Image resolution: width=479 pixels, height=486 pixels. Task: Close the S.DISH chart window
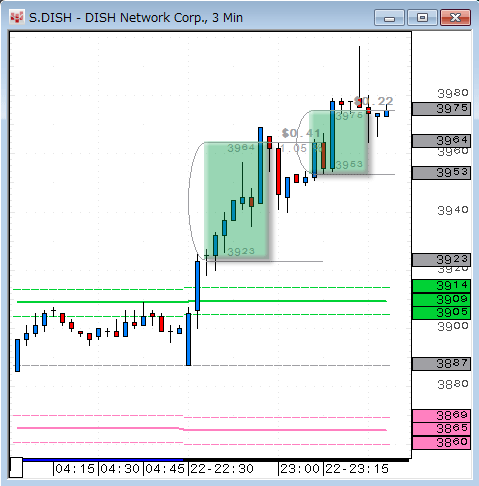click(x=455, y=17)
